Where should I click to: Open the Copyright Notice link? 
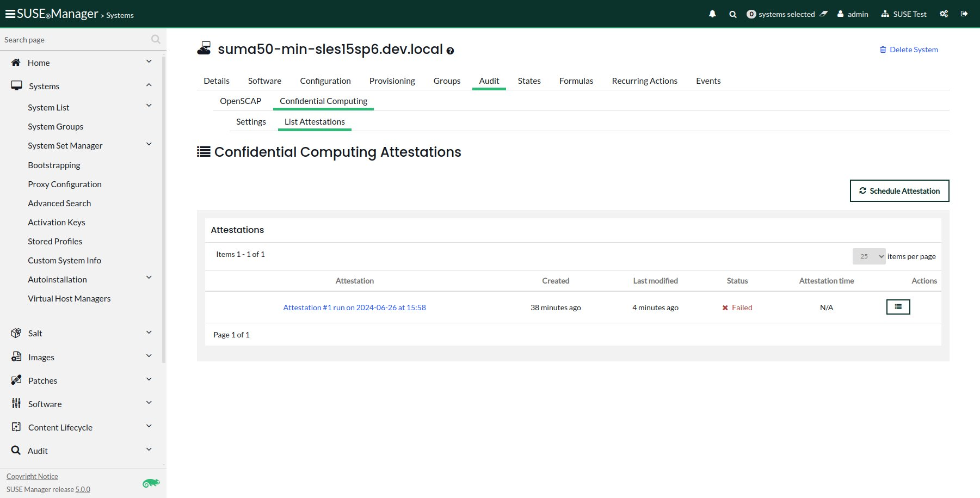pyautogui.click(x=32, y=476)
